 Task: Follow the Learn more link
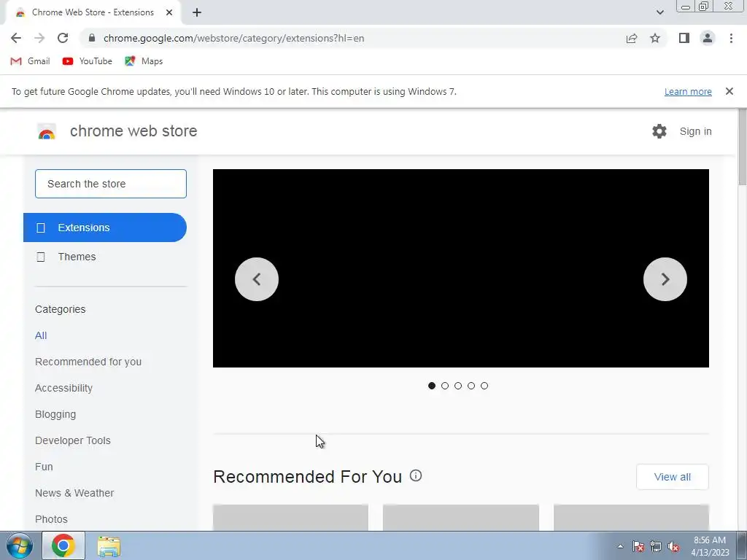click(x=688, y=91)
